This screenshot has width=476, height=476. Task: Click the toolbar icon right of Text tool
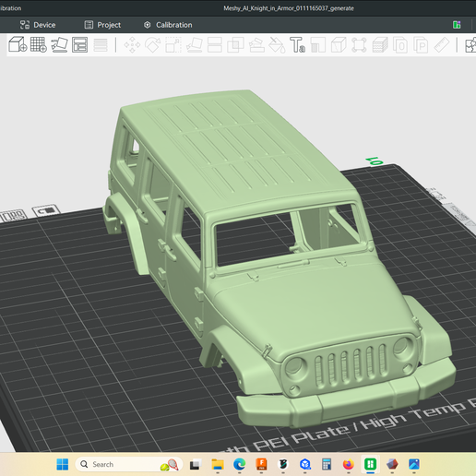318,45
